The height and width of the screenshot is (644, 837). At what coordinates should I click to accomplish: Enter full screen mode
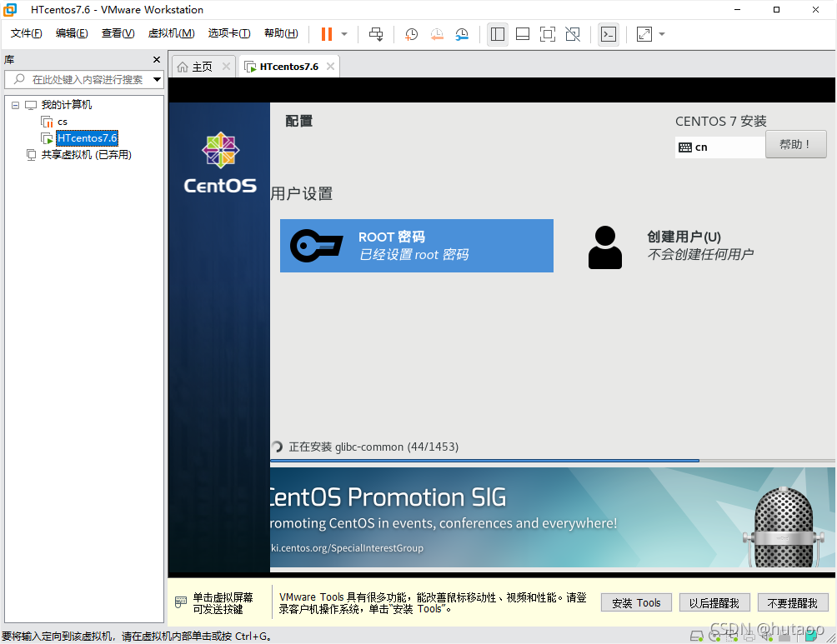(548, 34)
